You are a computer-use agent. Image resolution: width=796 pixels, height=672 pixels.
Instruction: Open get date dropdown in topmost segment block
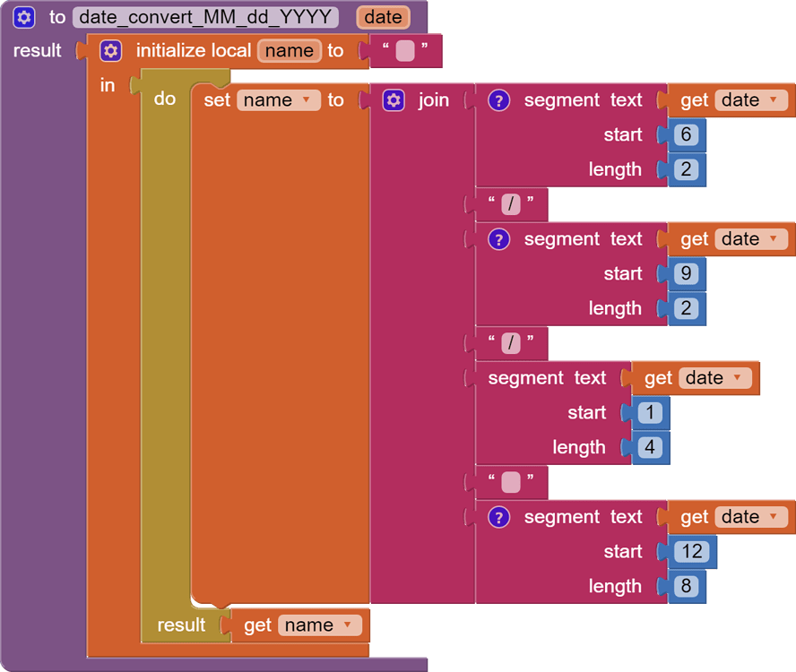coord(773,100)
